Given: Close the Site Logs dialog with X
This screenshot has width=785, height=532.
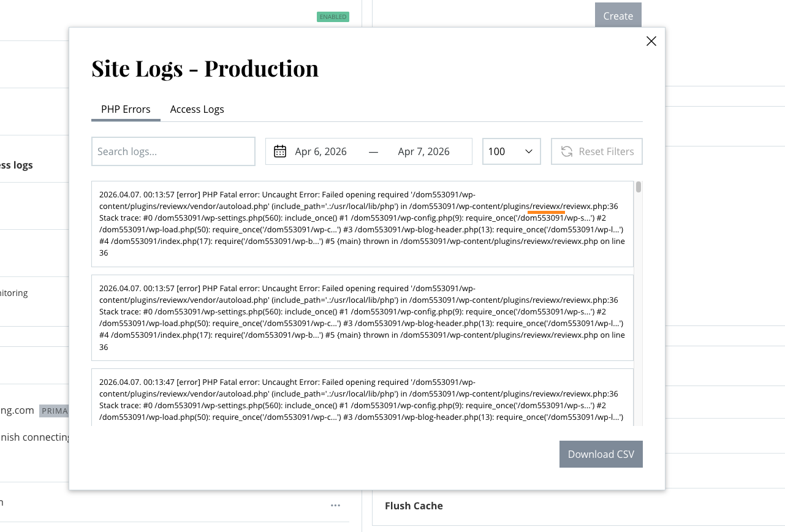Looking at the screenshot, I should [651, 41].
